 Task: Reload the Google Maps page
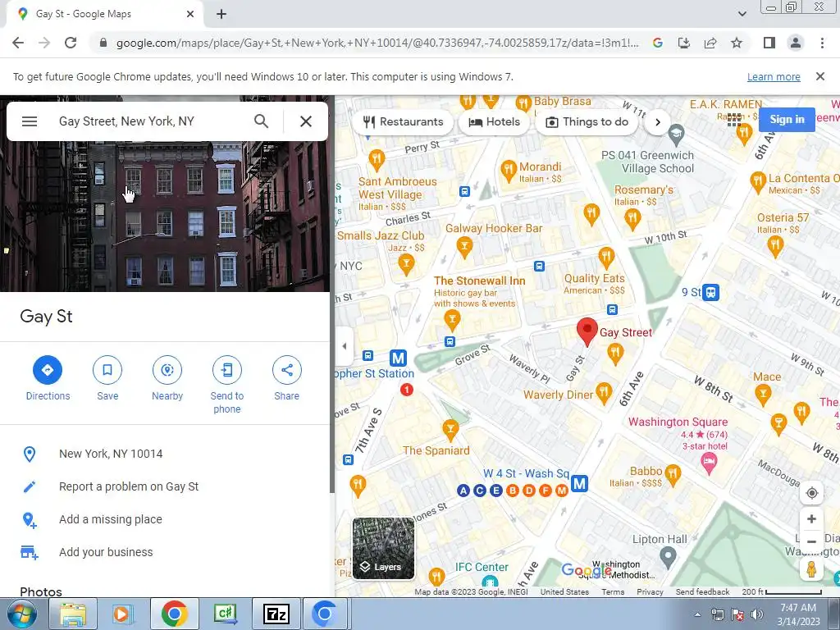pyautogui.click(x=71, y=43)
